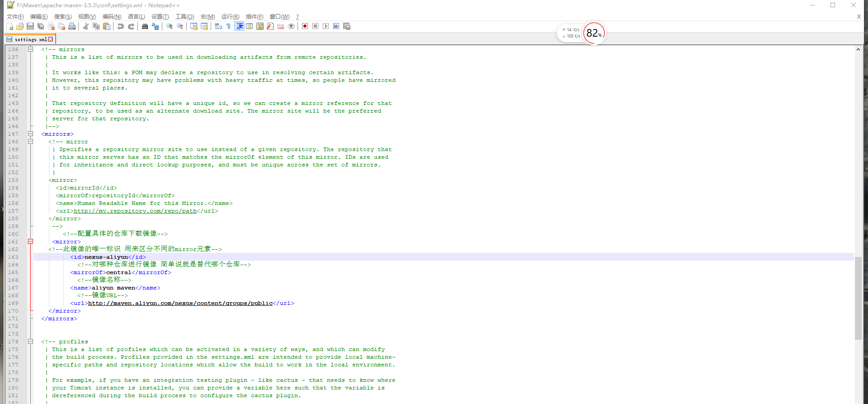Click the Close All documents icon
The image size is (868, 404).
[61, 26]
